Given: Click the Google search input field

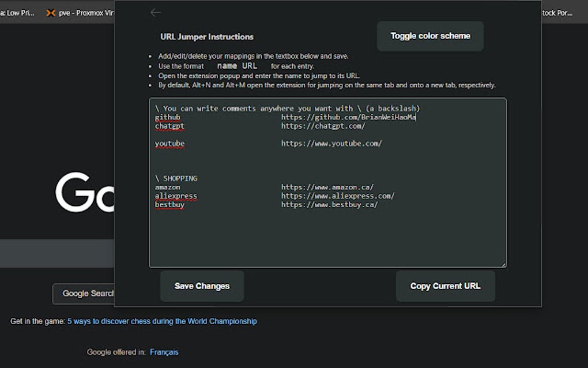Looking at the screenshot, I should tap(58, 254).
